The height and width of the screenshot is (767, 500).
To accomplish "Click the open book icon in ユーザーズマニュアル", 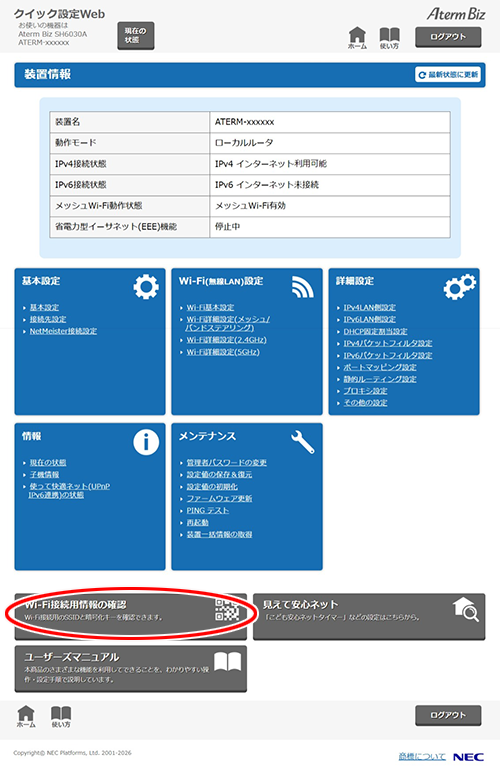I will click(x=227, y=662).
